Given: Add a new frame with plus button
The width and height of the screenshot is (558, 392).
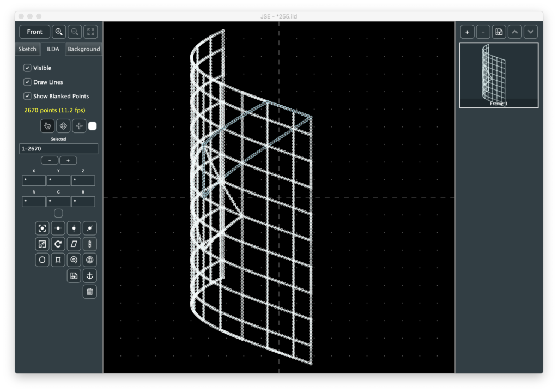Looking at the screenshot, I should pyautogui.click(x=467, y=32).
